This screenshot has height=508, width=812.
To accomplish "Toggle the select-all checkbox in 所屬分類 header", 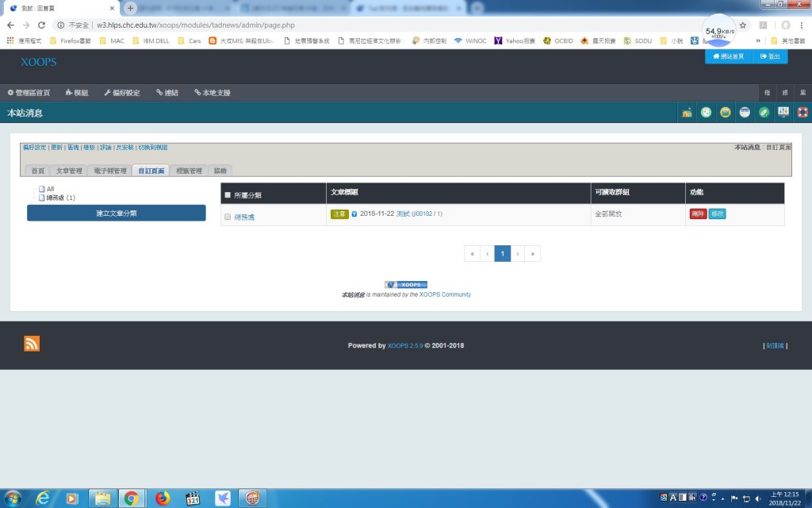I will [x=228, y=194].
